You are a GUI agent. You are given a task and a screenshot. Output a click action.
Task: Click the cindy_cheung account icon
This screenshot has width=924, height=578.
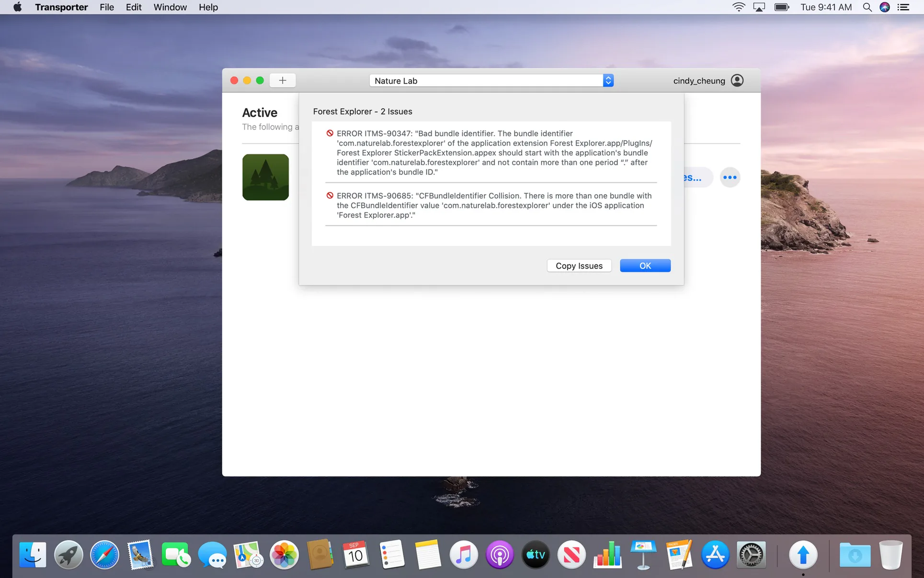click(x=737, y=81)
